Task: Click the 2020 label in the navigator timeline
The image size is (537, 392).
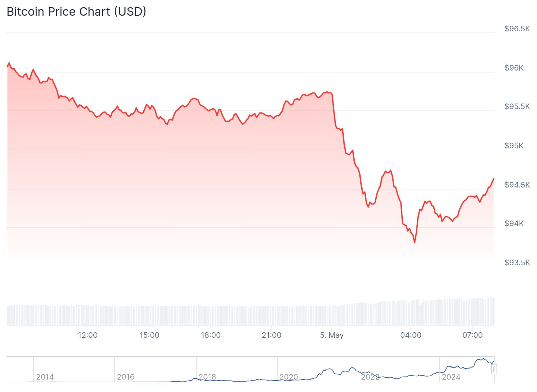Action: click(288, 377)
